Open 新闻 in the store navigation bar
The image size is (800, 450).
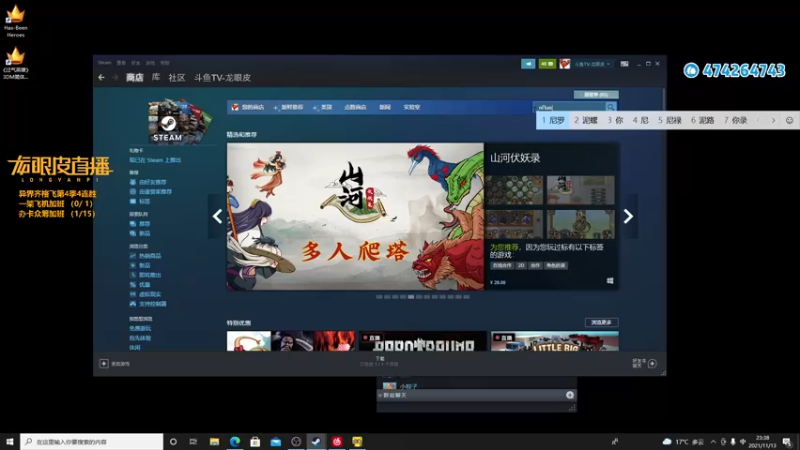[385, 107]
